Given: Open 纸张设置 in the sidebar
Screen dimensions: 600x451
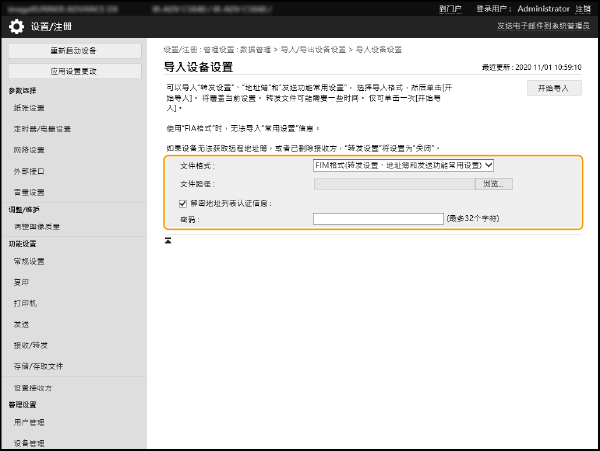Looking at the screenshot, I should [30, 108].
